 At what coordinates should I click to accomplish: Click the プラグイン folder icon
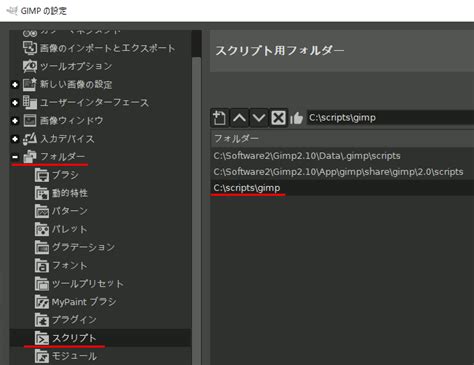coord(42,320)
